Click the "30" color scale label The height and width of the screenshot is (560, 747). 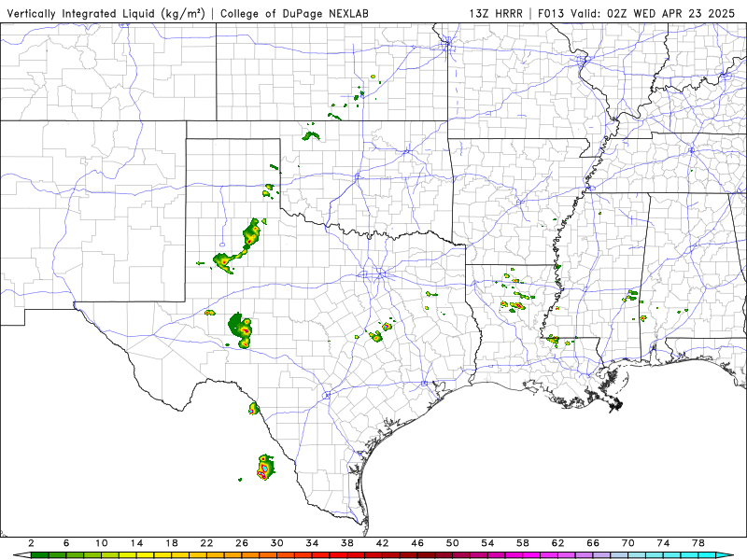tap(277, 543)
